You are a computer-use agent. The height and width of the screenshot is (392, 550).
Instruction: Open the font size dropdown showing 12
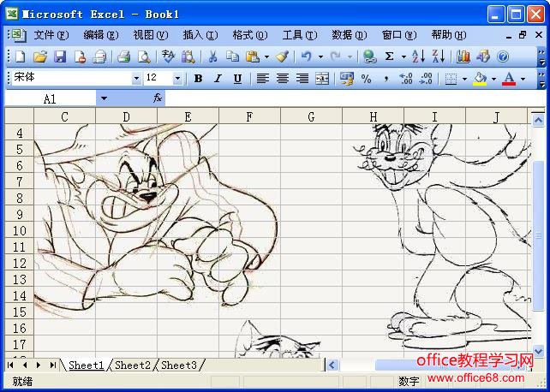(x=177, y=79)
